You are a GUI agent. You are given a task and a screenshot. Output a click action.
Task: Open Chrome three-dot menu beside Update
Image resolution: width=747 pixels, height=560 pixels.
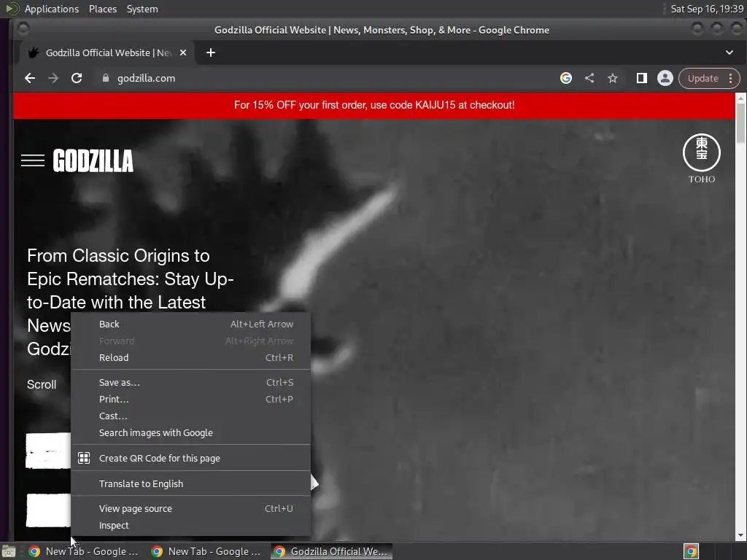point(731,78)
